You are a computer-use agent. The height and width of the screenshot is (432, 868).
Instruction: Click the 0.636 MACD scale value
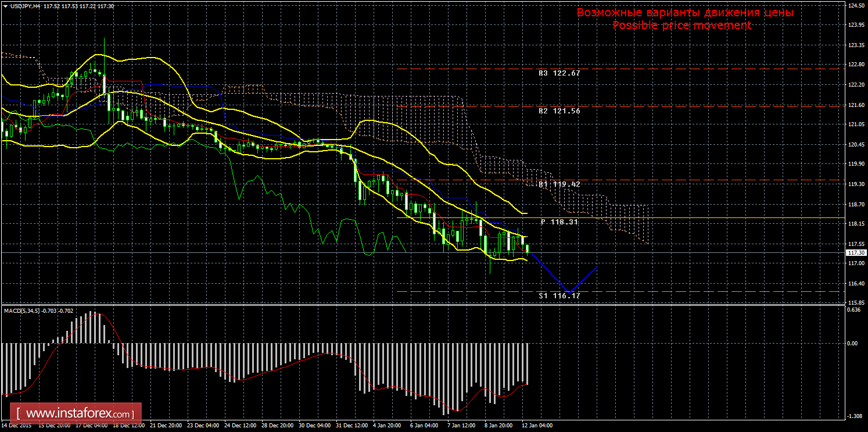(x=853, y=309)
